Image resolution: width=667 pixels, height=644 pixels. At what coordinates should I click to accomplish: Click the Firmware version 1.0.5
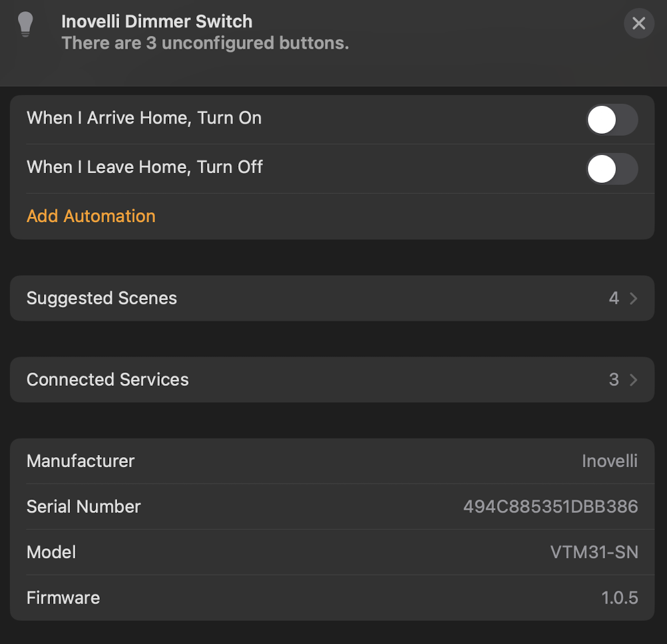click(619, 597)
